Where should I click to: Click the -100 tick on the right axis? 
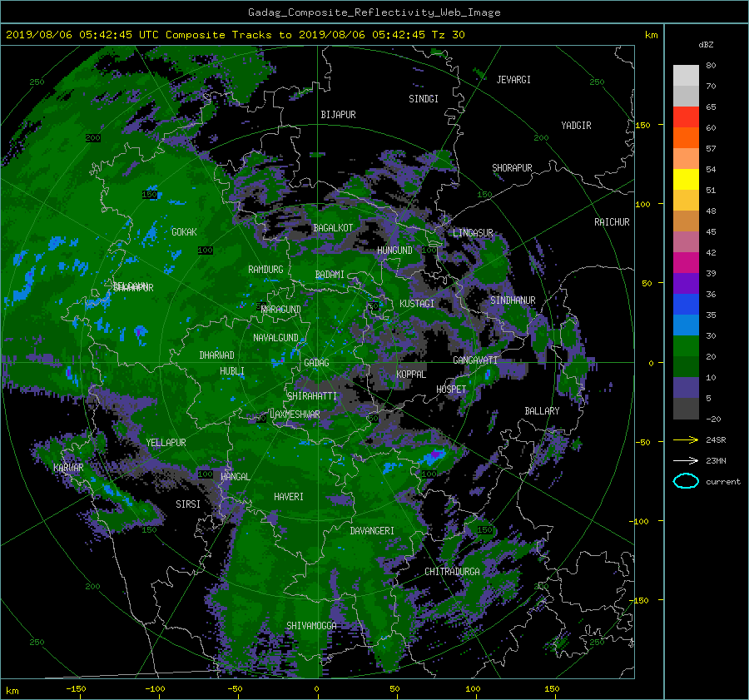click(x=639, y=521)
